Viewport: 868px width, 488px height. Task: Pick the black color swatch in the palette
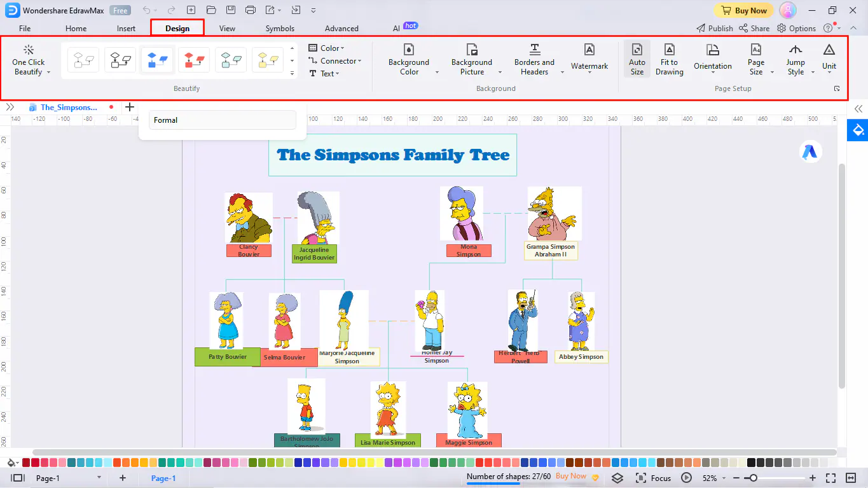(x=752, y=463)
